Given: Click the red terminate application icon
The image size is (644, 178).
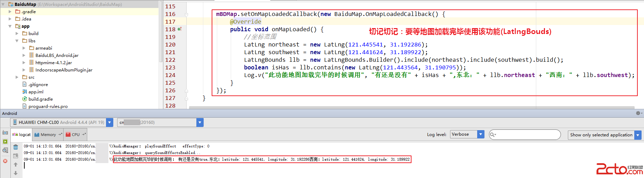Looking at the screenshot, I should coord(5,161).
